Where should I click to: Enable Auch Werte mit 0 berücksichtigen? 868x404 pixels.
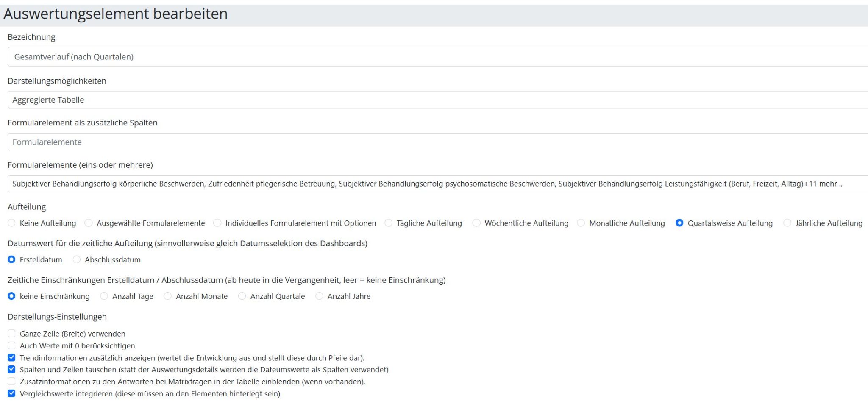(x=11, y=345)
